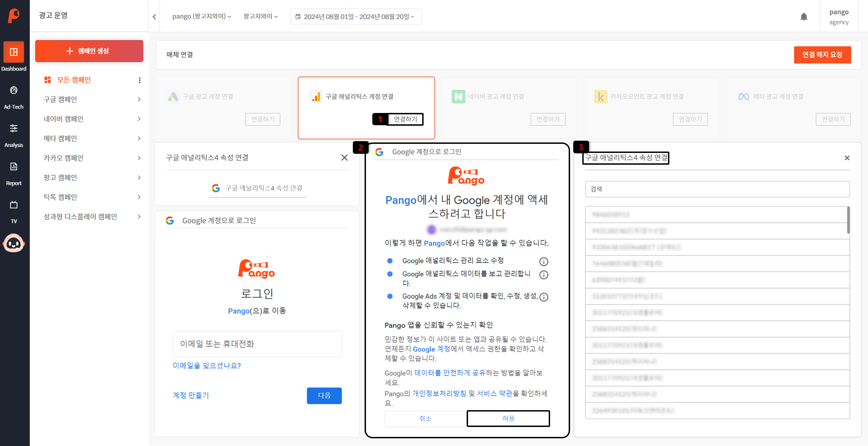Open the 모든 캠페인 three-dot menu

(x=140, y=80)
